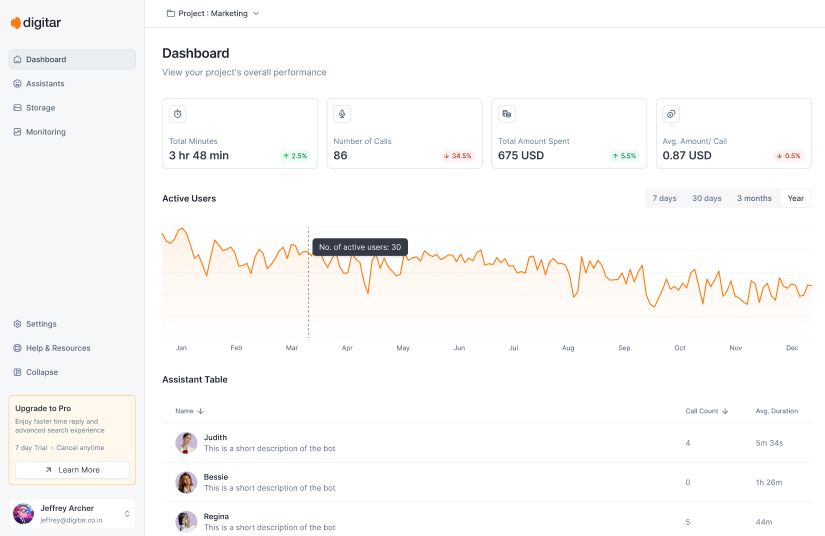Click the Number of Calls microphone icon
825x536 pixels.
[342, 114]
